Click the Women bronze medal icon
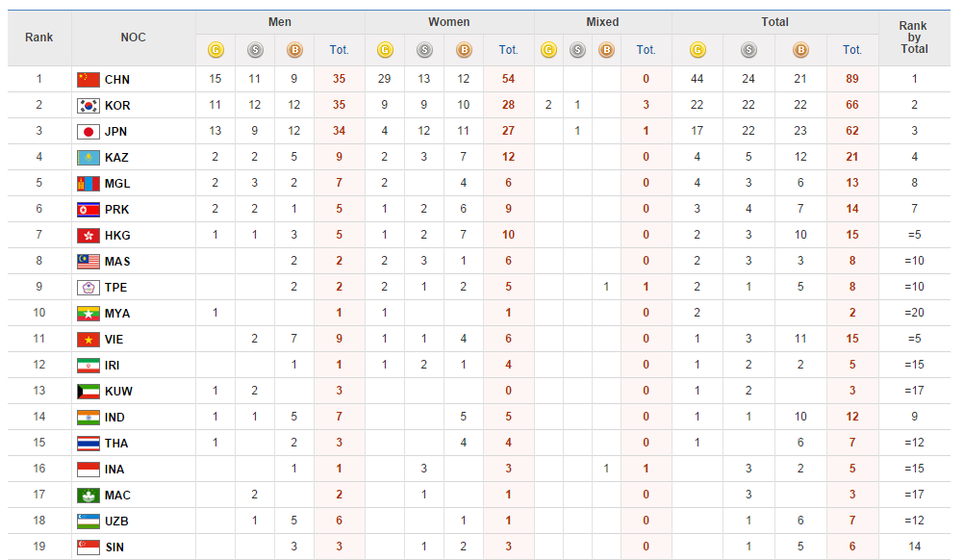 (x=464, y=50)
